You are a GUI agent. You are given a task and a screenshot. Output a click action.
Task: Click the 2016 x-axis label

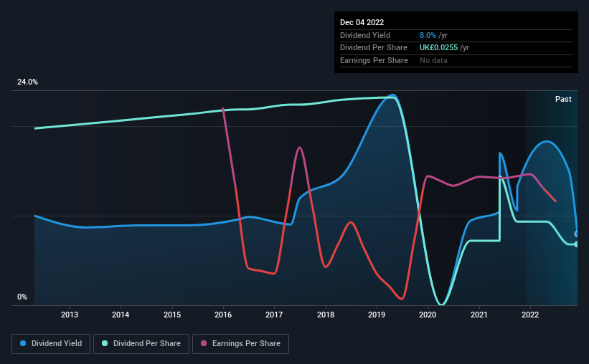pos(223,315)
